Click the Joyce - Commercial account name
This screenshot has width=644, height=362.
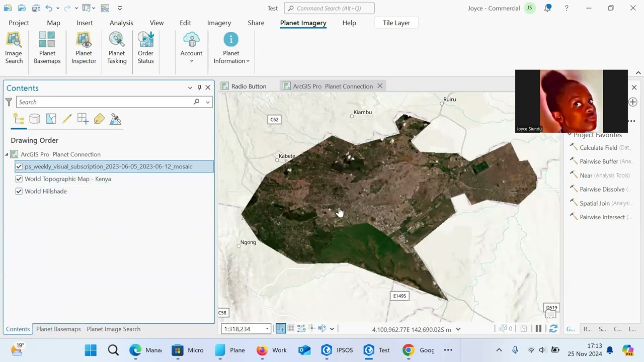click(494, 8)
